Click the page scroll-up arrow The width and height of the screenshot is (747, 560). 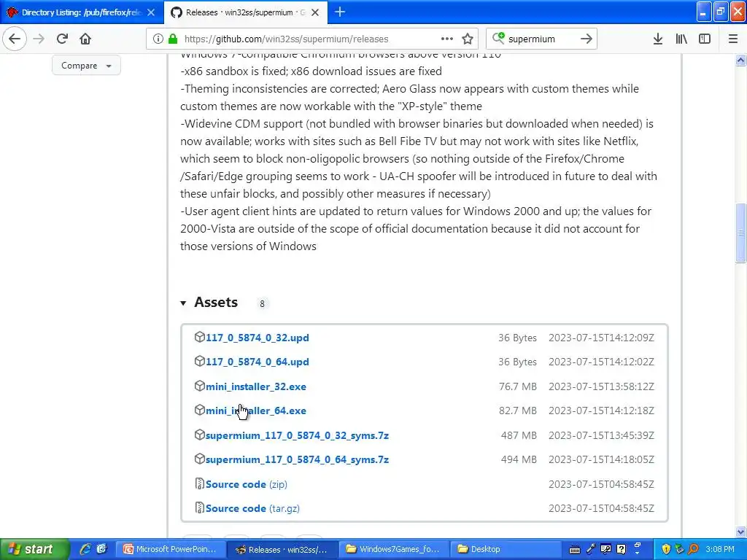click(x=740, y=60)
